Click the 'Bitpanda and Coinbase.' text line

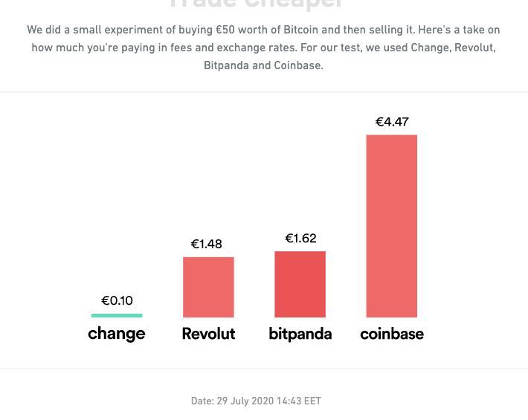pos(263,65)
